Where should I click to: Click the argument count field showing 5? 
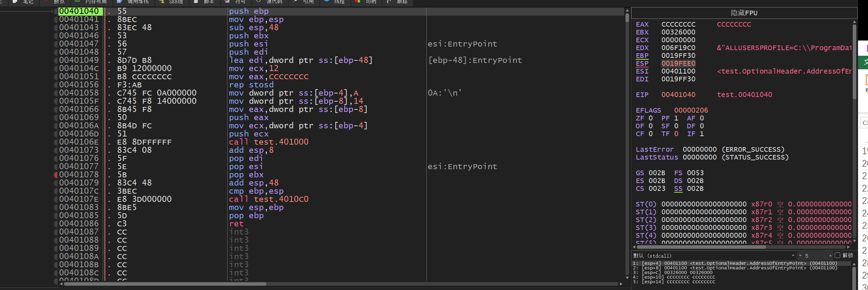coord(815,256)
